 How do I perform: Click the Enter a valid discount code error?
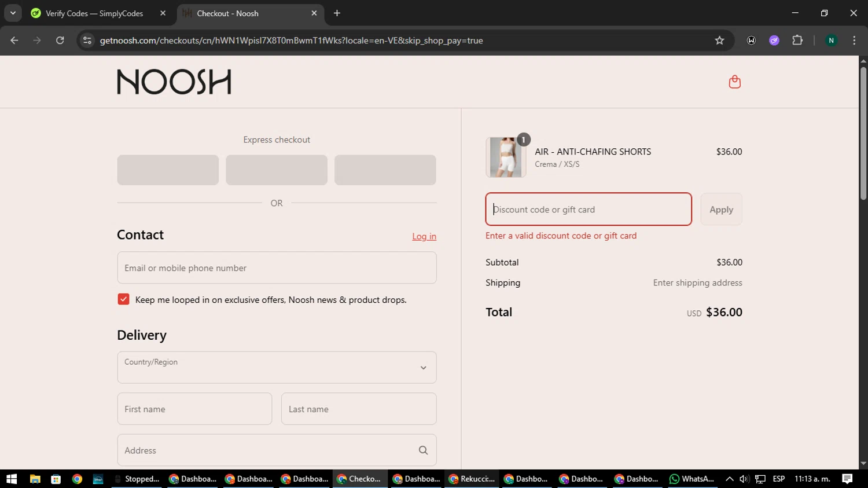(x=561, y=236)
